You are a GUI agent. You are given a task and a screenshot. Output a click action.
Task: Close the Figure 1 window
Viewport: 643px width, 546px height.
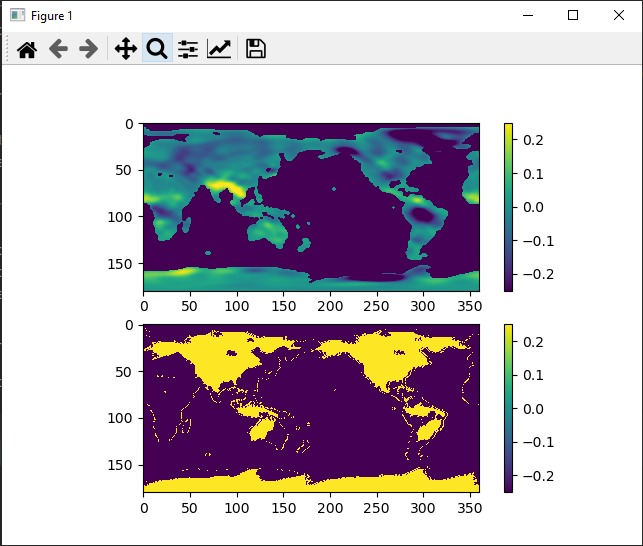tap(619, 15)
